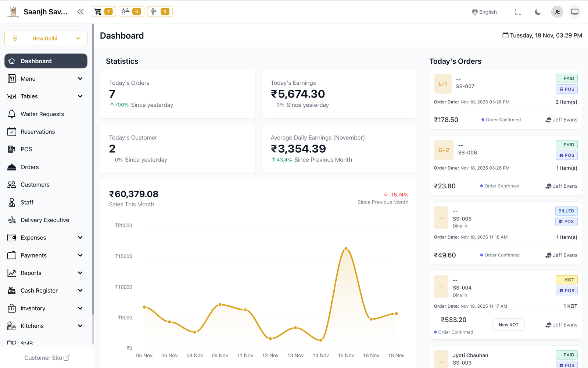Open the calendar date display

coord(542,35)
